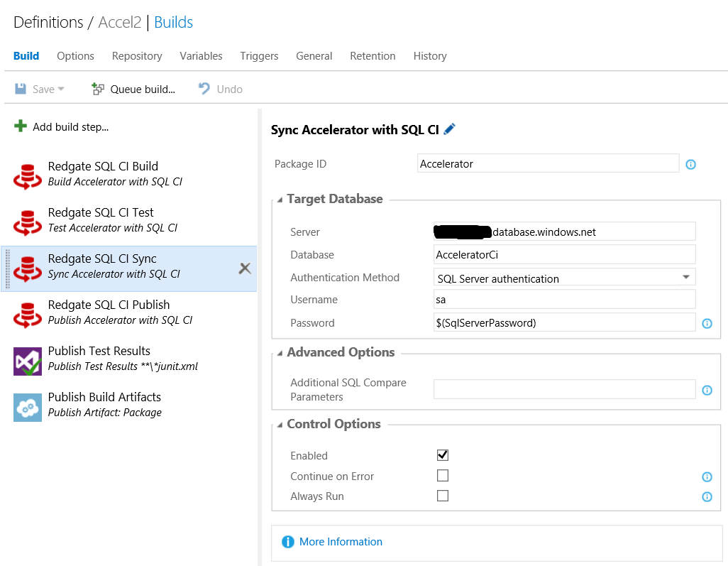Uncheck the Enabled checkbox
Screen dimensions: 728x566
tap(443, 455)
